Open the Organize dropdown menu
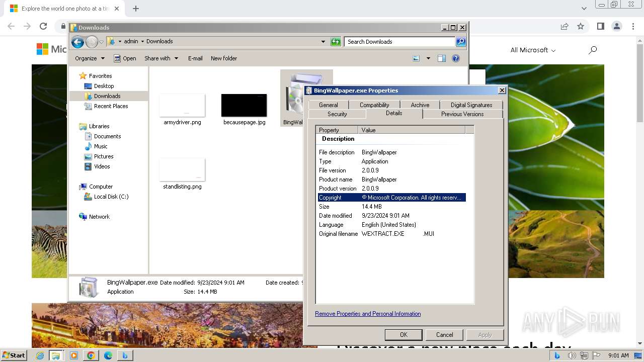 90,58
